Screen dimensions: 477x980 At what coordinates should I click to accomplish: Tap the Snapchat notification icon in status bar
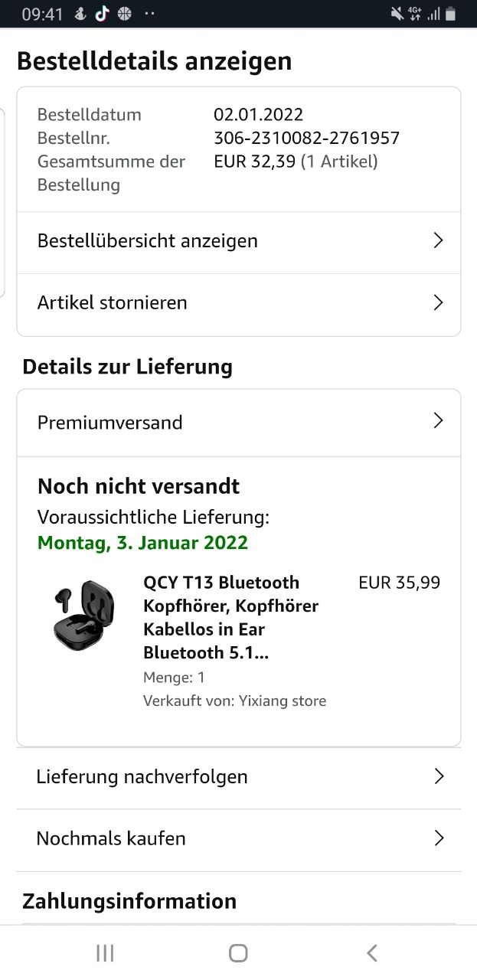coord(80,14)
